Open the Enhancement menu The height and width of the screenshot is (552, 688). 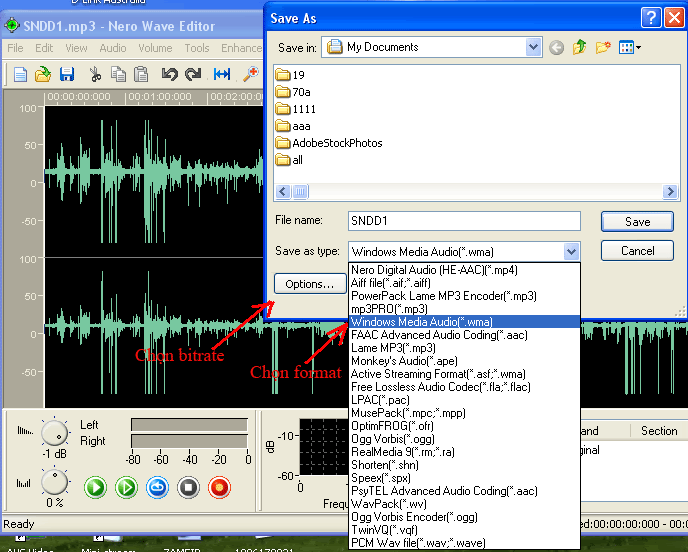tap(241, 48)
